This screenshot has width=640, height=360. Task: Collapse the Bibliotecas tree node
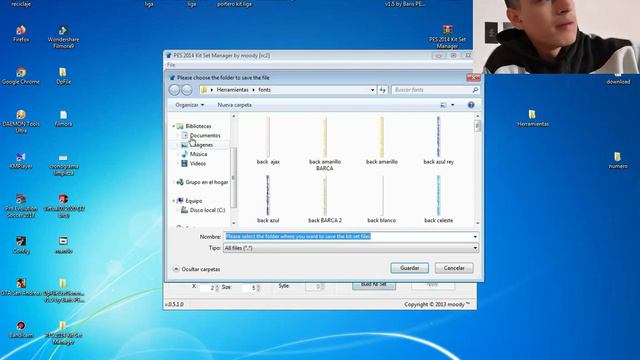[x=173, y=127]
